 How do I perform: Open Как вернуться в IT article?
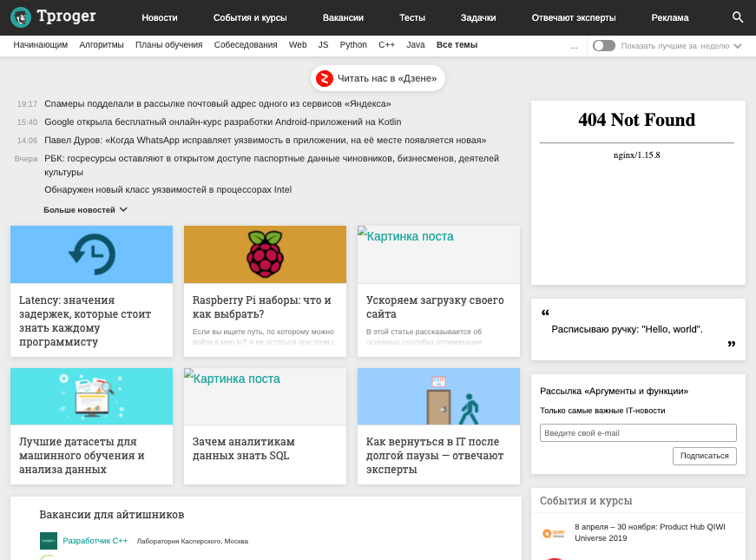[435, 455]
